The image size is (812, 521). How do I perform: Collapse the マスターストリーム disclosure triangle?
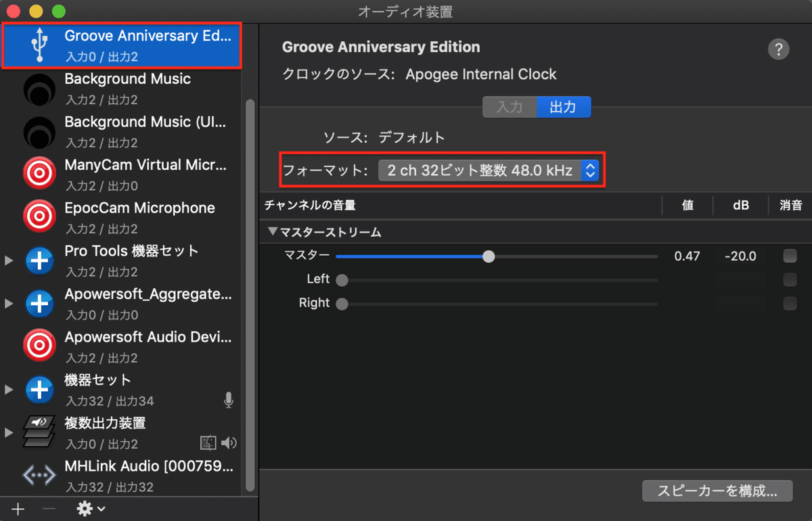(273, 231)
